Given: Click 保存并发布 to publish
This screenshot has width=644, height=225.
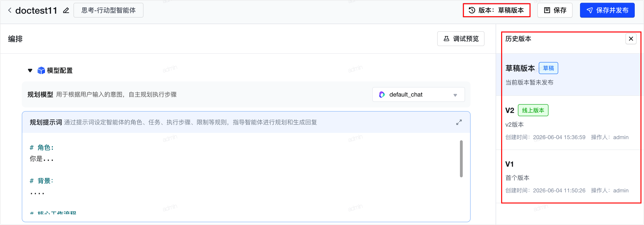Looking at the screenshot, I should [x=607, y=10].
